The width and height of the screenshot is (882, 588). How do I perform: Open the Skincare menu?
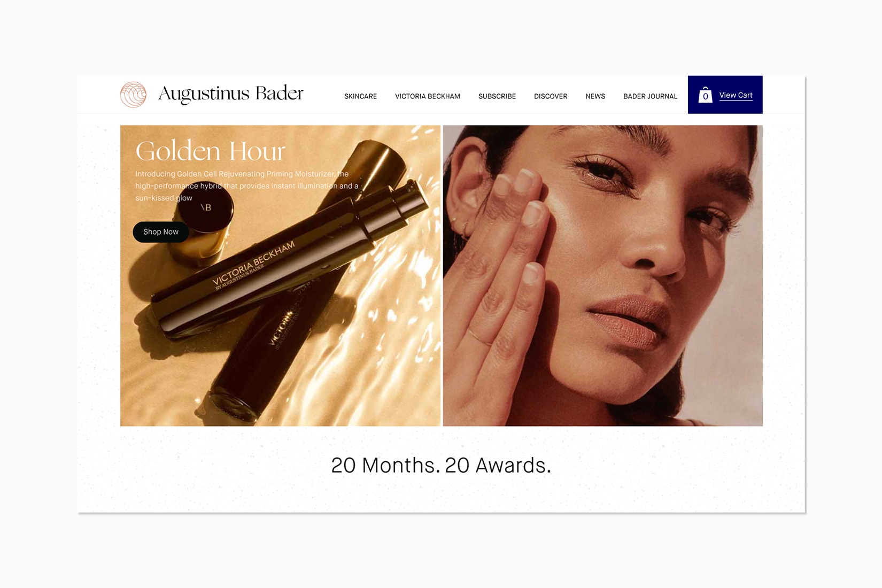[x=360, y=96]
